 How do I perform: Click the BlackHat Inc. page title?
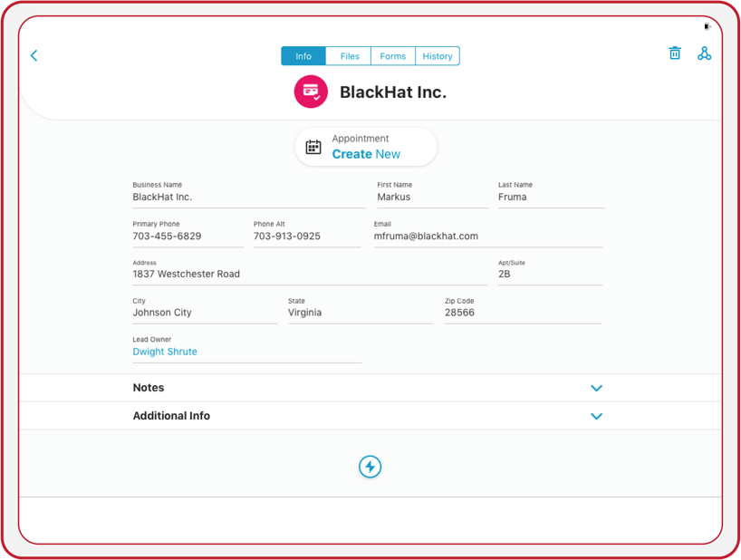point(393,92)
